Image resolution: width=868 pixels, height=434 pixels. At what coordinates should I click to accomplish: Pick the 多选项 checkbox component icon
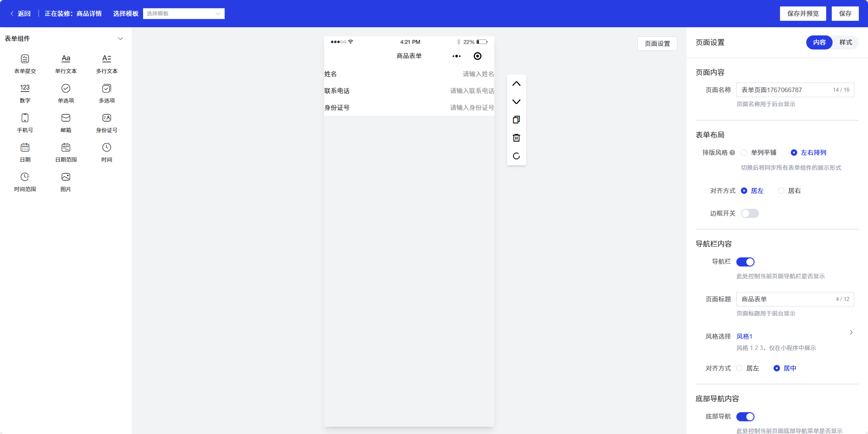tap(107, 89)
